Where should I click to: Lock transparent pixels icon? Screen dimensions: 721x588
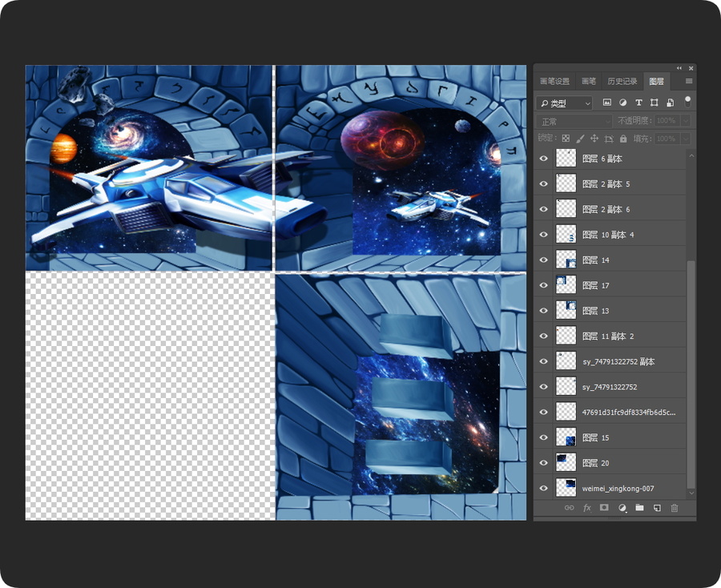[x=566, y=139]
